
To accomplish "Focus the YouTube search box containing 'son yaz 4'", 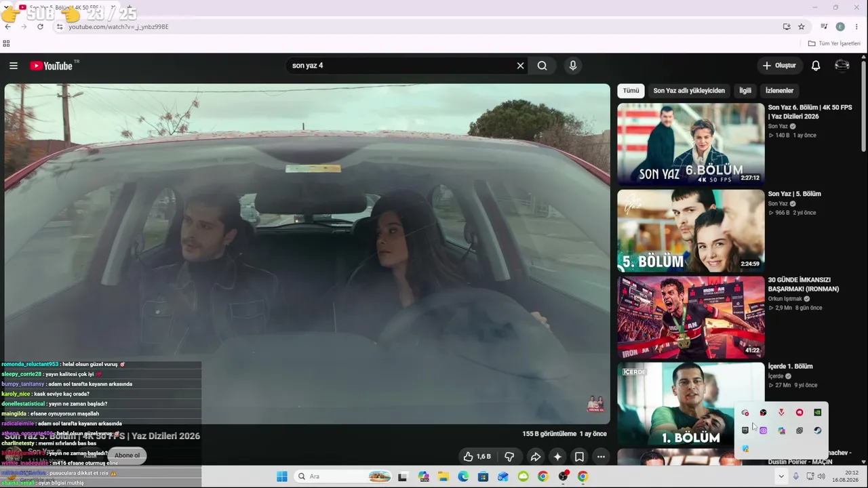I will 400,66.
